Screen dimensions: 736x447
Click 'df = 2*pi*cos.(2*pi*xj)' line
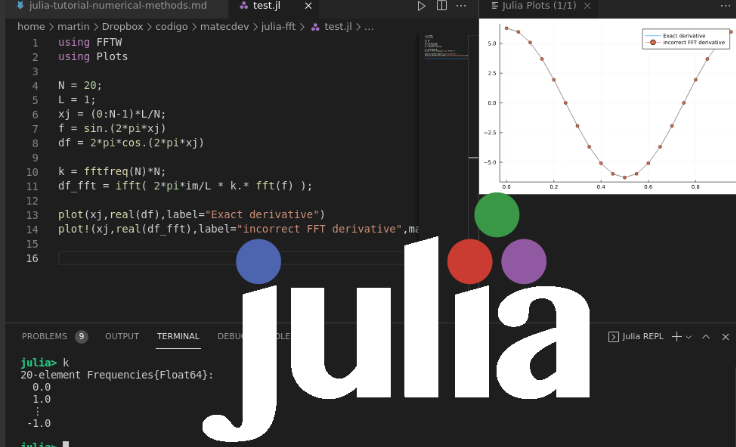click(x=131, y=143)
